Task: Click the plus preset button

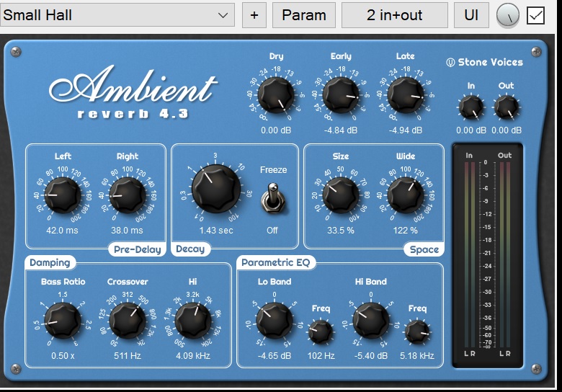Action: coord(254,15)
